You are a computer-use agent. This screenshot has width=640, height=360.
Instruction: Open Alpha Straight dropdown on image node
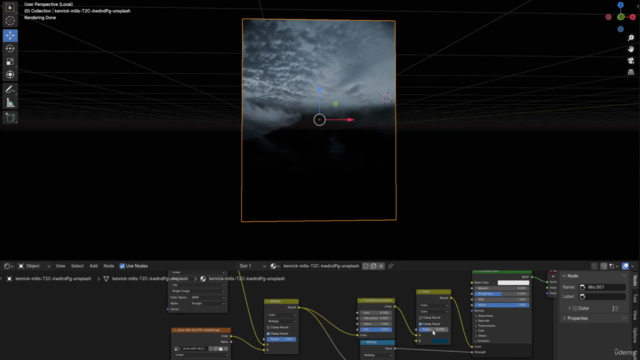(207, 303)
